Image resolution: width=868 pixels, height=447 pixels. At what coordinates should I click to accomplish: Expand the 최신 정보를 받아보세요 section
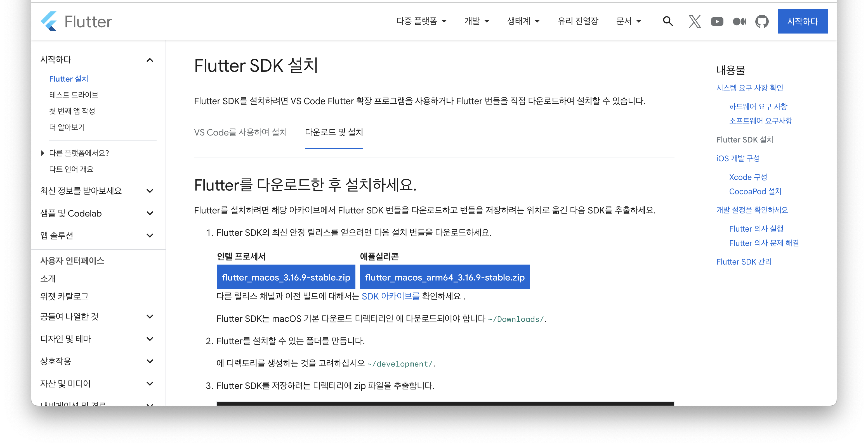(x=150, y=191)
